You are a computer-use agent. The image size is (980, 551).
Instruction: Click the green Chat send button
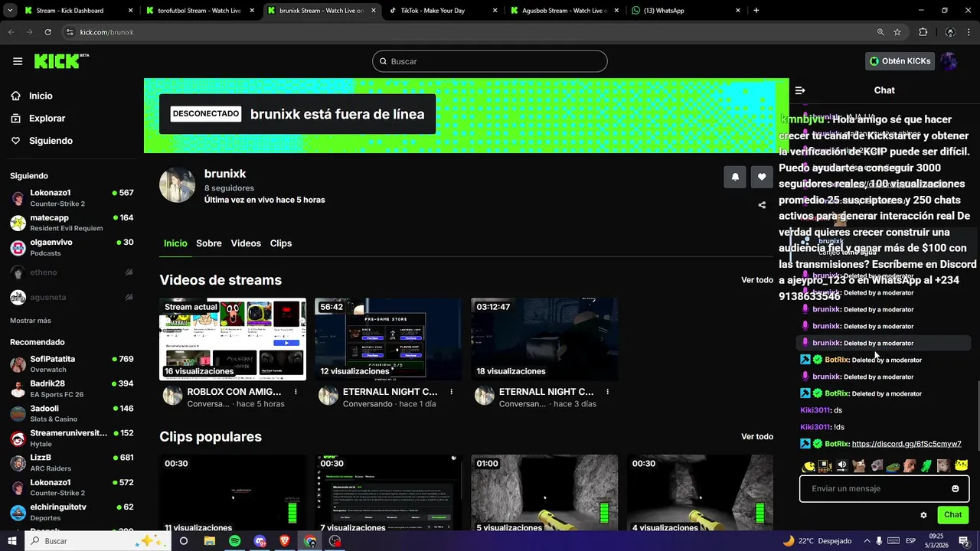pos(952,515)
